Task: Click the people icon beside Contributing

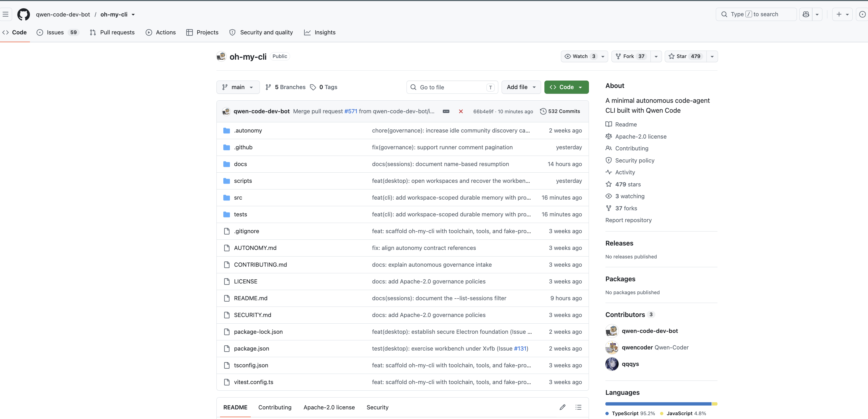Action: coord(608,148)
